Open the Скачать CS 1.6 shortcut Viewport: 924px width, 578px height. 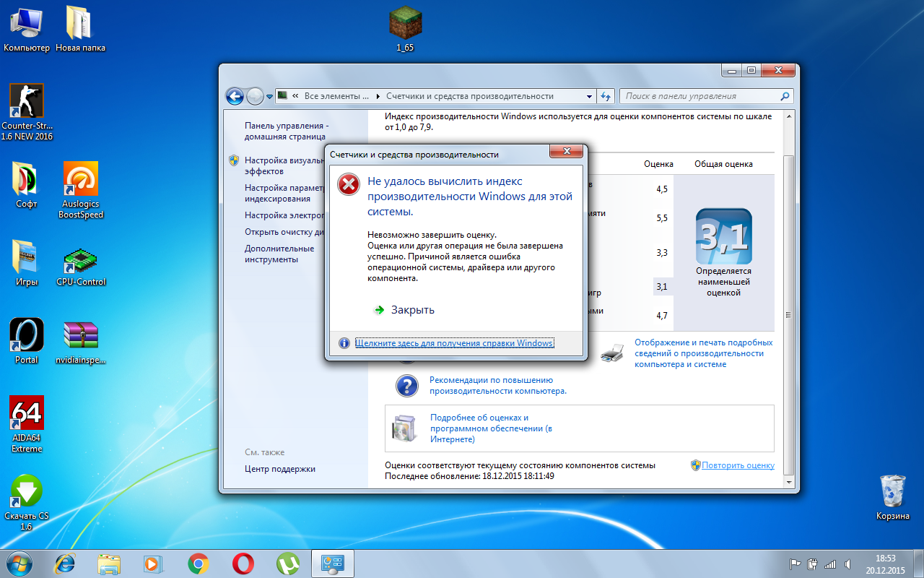[27, 502]
